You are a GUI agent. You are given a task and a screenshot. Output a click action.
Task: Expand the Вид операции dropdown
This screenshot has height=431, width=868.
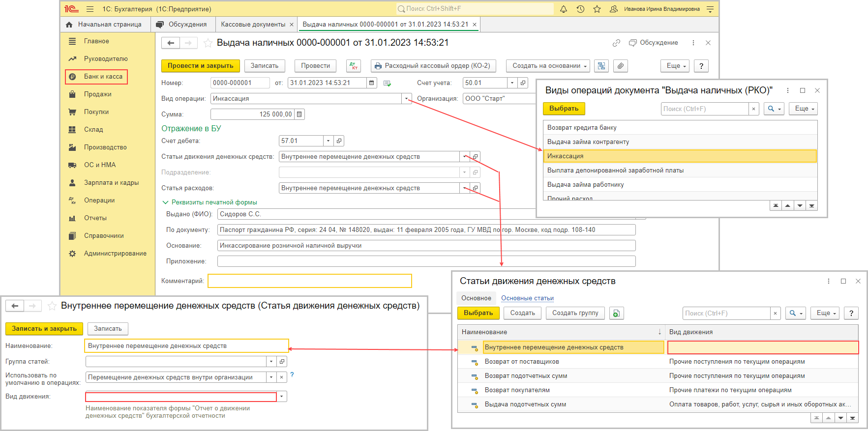pos(407,99)
